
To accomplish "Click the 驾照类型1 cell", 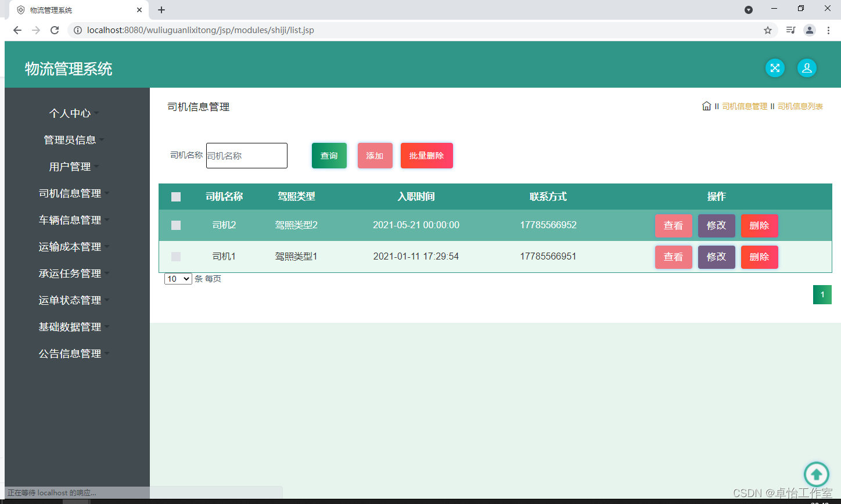I will (296, 257).
